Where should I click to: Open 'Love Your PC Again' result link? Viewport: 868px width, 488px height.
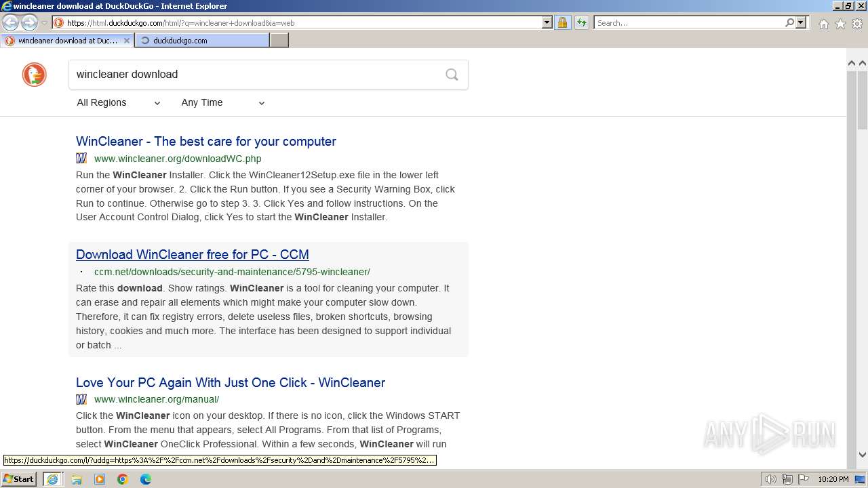tap(231, 383)
